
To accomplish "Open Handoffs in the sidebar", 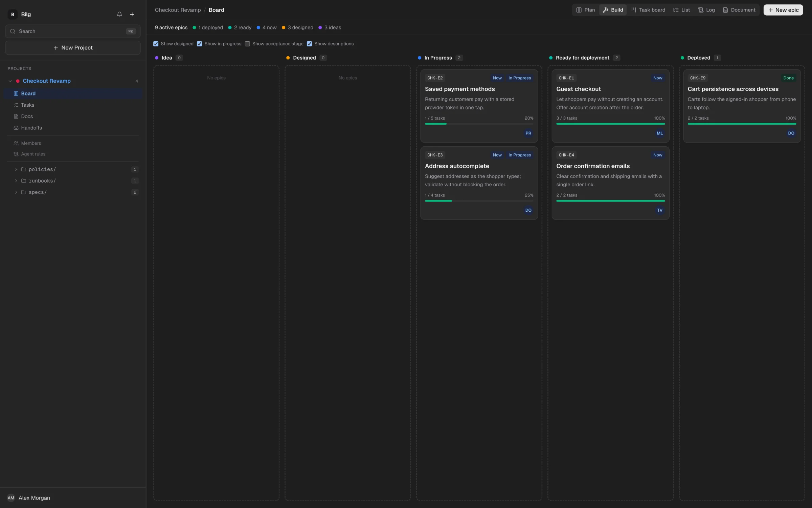I will (x=73, y=128).
